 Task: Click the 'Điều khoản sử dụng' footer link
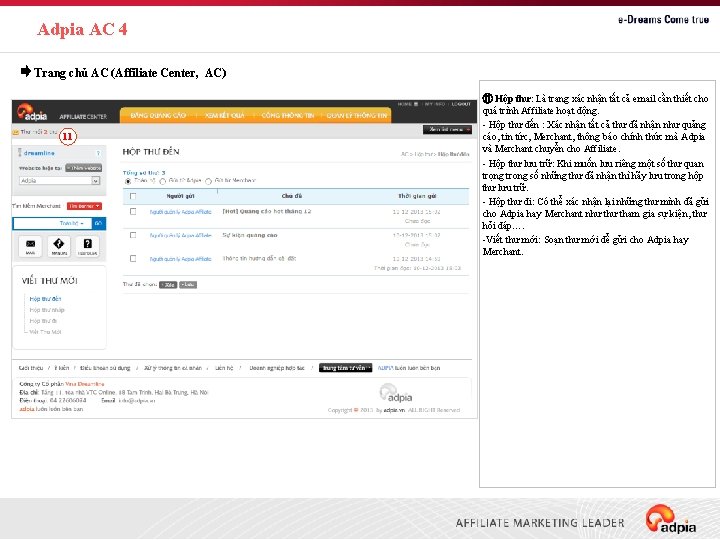click(x=105, y=368)
